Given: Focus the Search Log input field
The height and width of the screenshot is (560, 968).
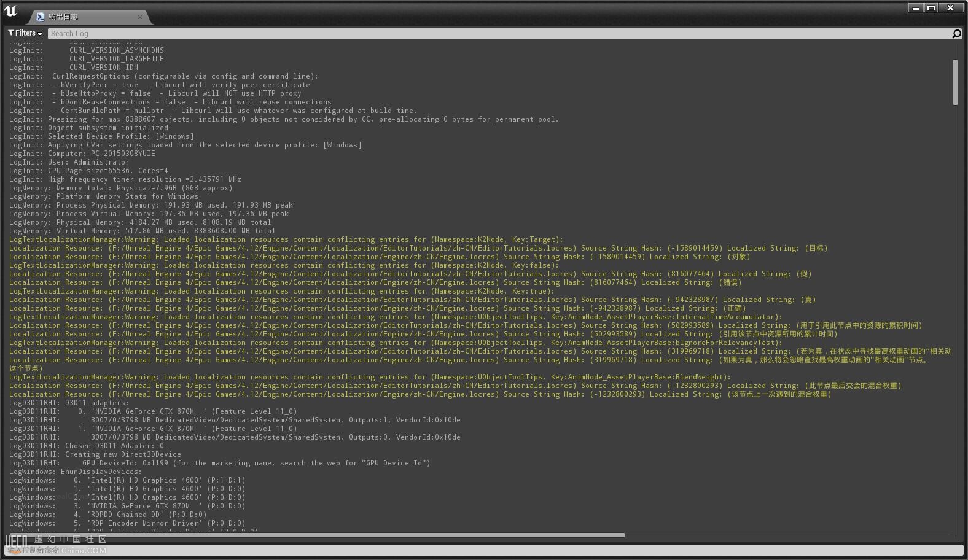Looking at the screenshot, I should [x=491, y=34].
